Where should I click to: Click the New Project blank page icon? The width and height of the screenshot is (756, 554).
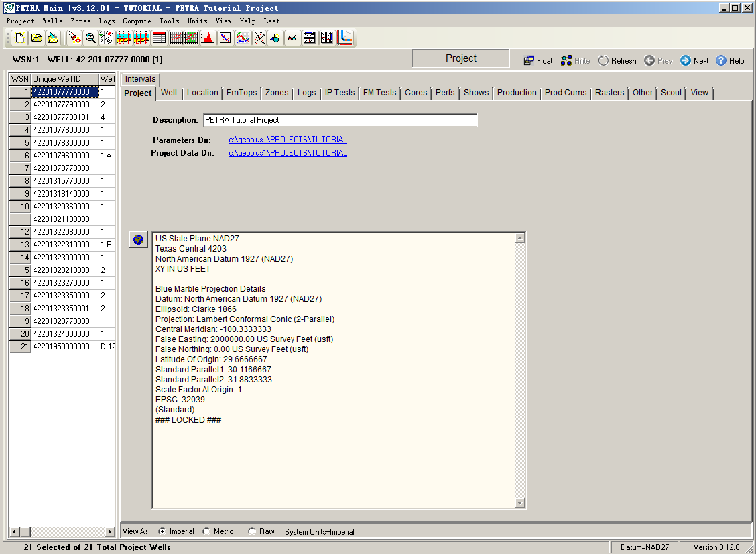[x=19, y=38]
